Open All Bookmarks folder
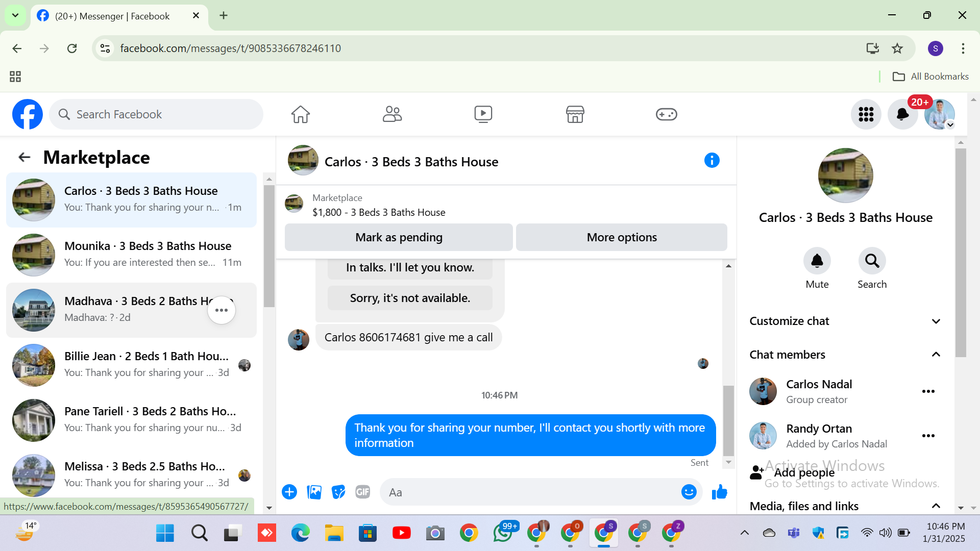This screenshot has height=551, width=980. click(x=930, y=77)
